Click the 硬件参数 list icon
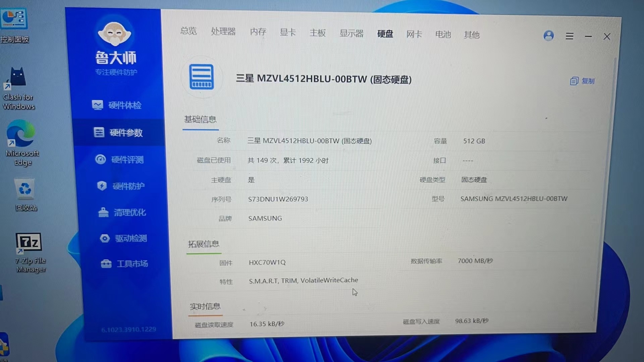Screen dimensions: 644x362 [x=99, y=132]
